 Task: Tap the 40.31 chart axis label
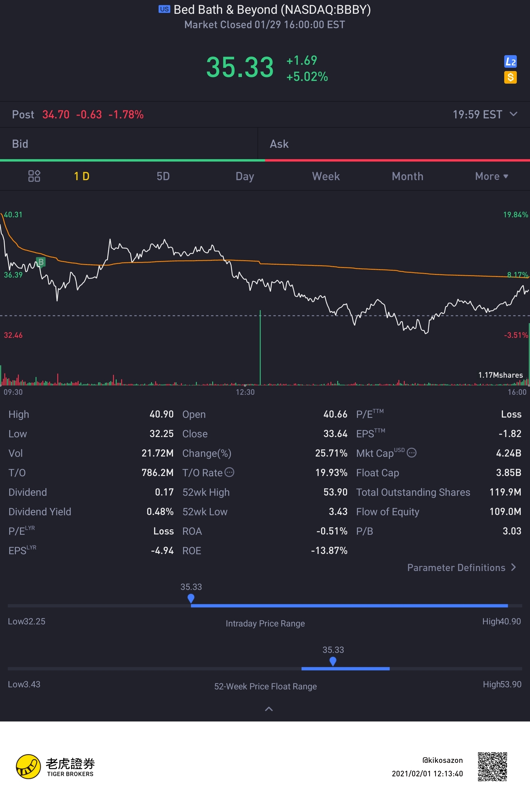(x=13, y=215)
